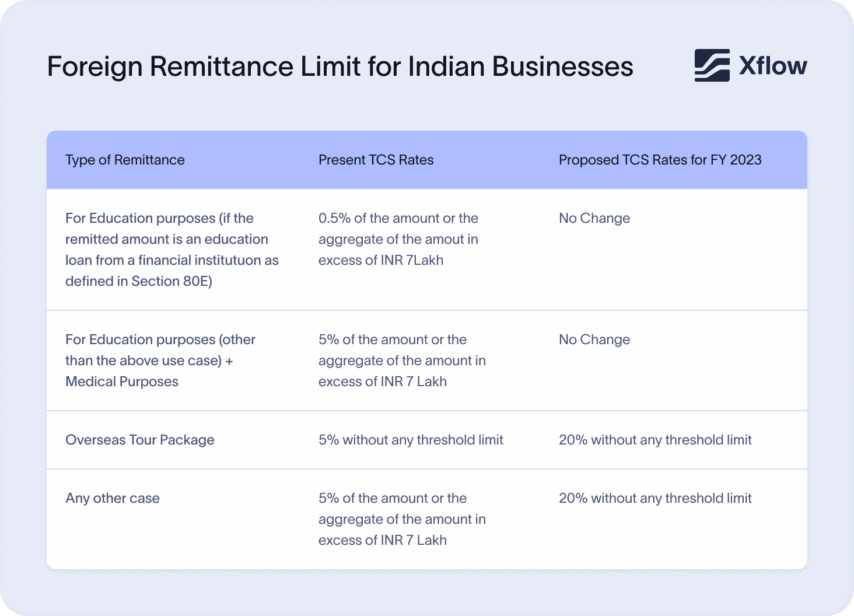Click the Xflow brand name text

coord(773,66)
